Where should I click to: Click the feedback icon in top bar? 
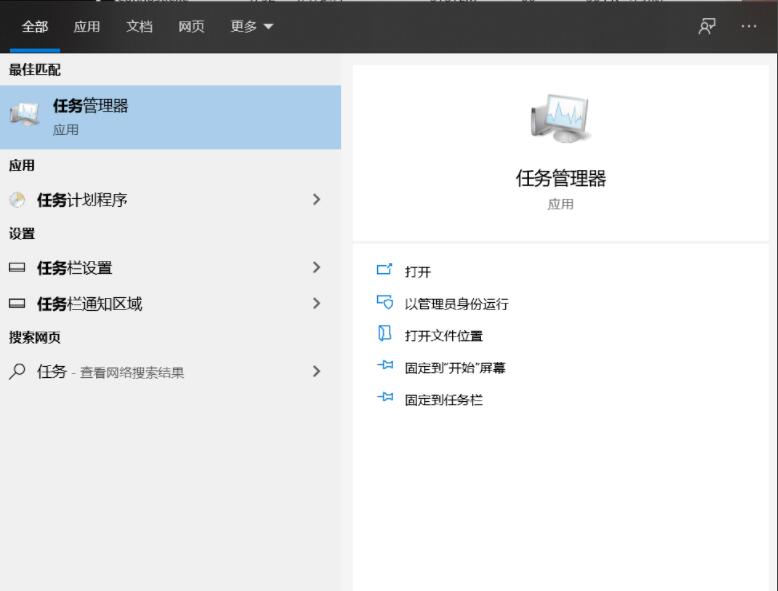[x=707, y=27]
